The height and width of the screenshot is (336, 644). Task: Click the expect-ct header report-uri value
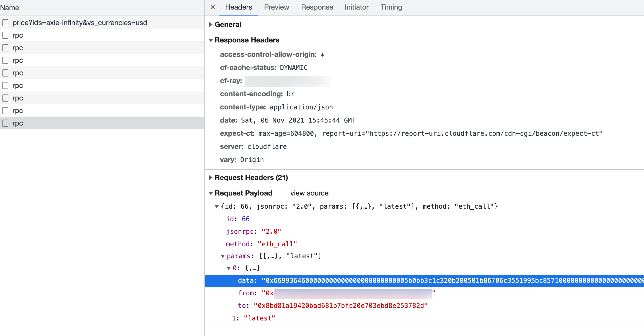[462, 133]
